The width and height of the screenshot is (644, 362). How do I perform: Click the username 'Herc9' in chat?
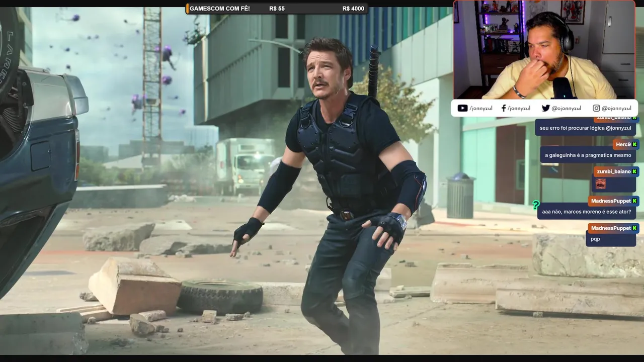click(x=623, y=144)
